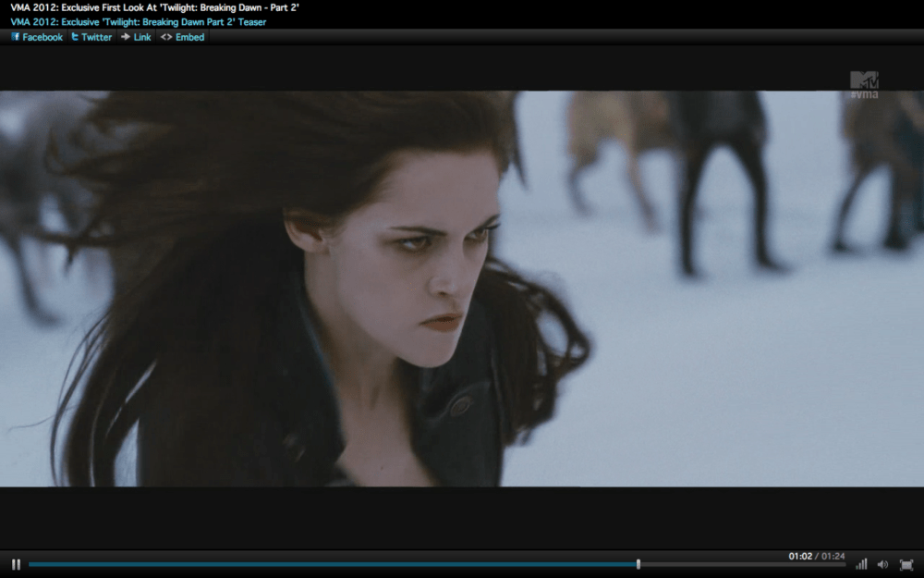Screen dimensions: 924x578
Task: Get the video Link text option
Action: tap(142, 37)
